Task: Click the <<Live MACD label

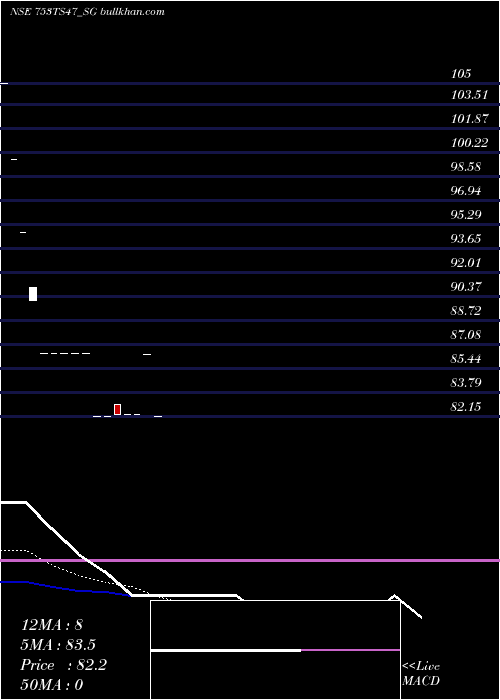Action: [421, 674]
